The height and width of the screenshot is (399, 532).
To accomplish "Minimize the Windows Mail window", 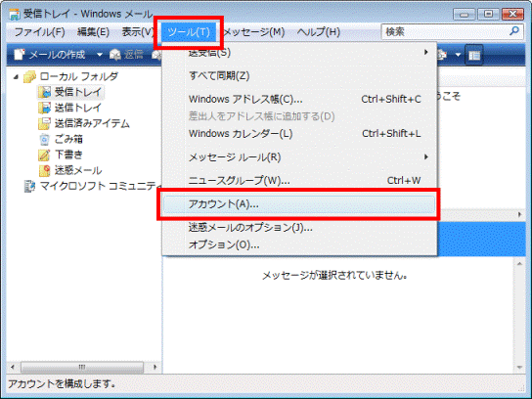I will click(x=464, y=15).
